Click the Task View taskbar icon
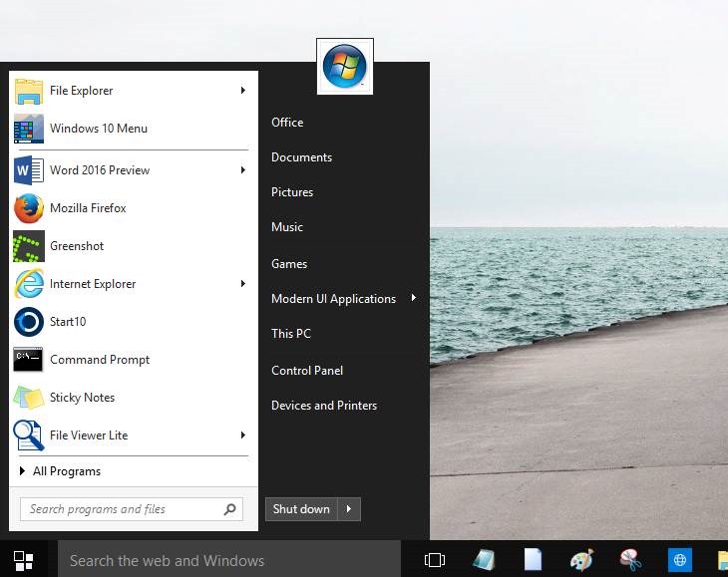Viewport: 728px width, 577px height. tap(435, 560)
